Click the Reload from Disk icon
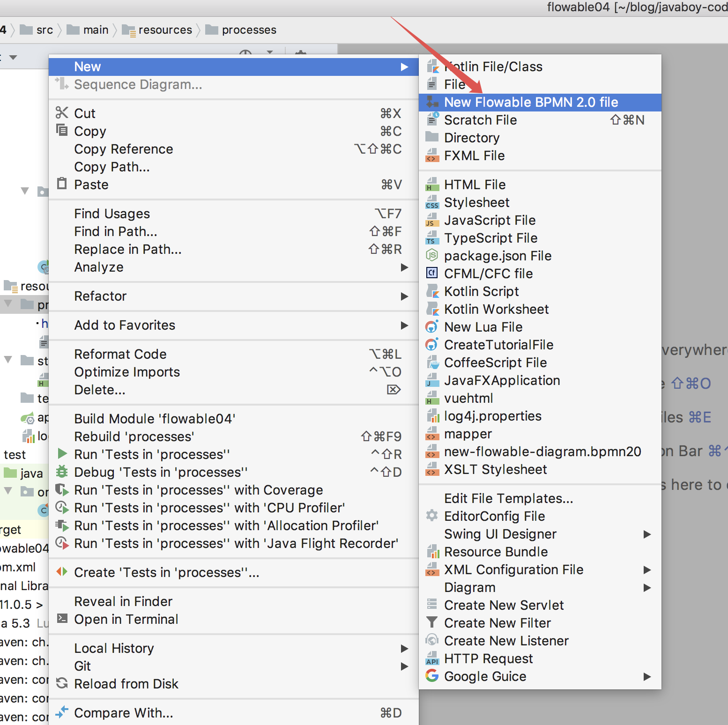The width and height of the screenshot is (728, 725). pos(62,683)
